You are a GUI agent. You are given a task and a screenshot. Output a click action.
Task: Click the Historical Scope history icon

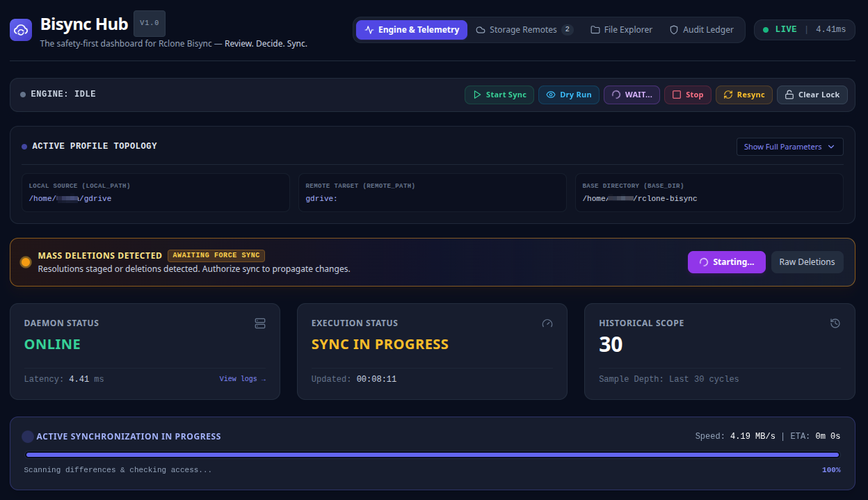pos(835,323)
